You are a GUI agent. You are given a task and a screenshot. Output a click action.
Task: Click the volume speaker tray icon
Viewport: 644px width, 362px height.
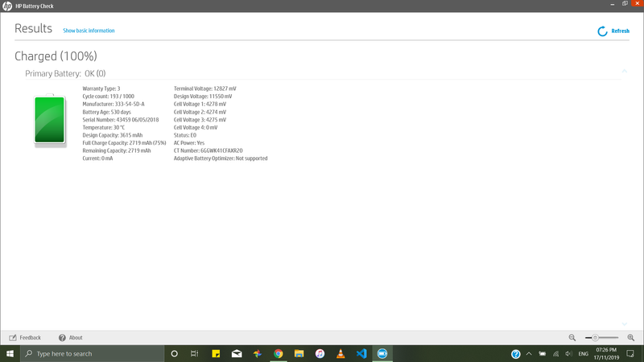pos(569,354)
